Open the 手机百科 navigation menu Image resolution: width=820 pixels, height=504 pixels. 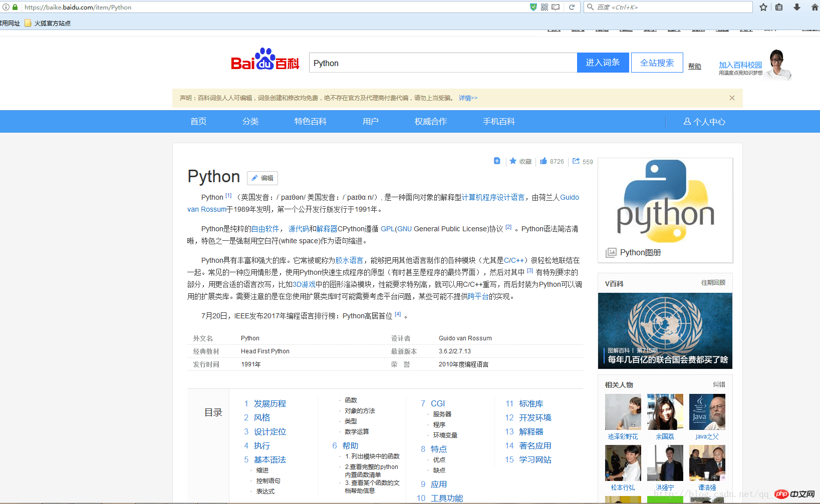pyautogui.click(x=499, y=121)
